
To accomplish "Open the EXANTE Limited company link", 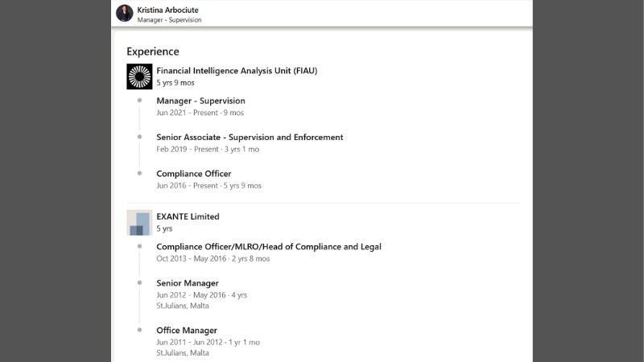I will point(188,216).
